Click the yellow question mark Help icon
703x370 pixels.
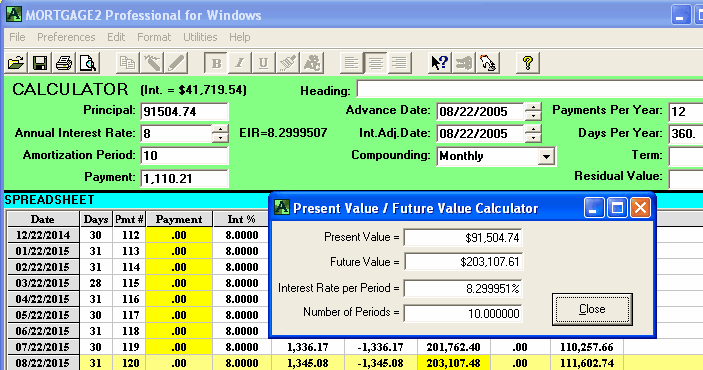pos(527,63)
